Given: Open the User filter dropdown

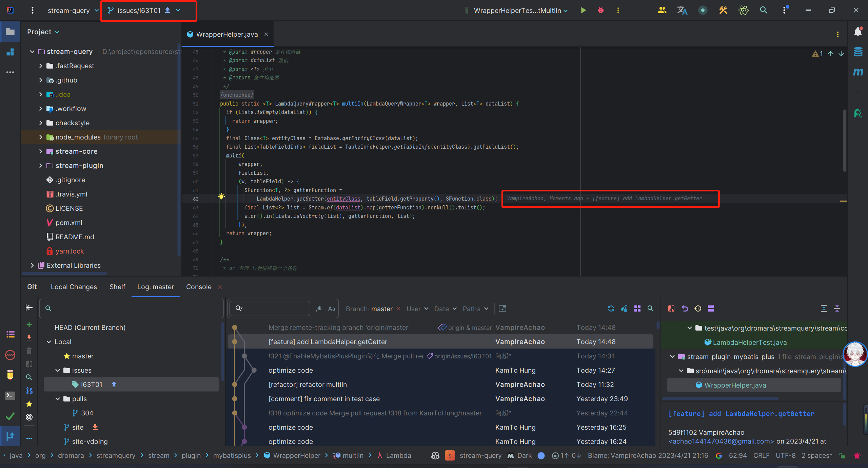Looking at the screenshot, I should point(417,309).
